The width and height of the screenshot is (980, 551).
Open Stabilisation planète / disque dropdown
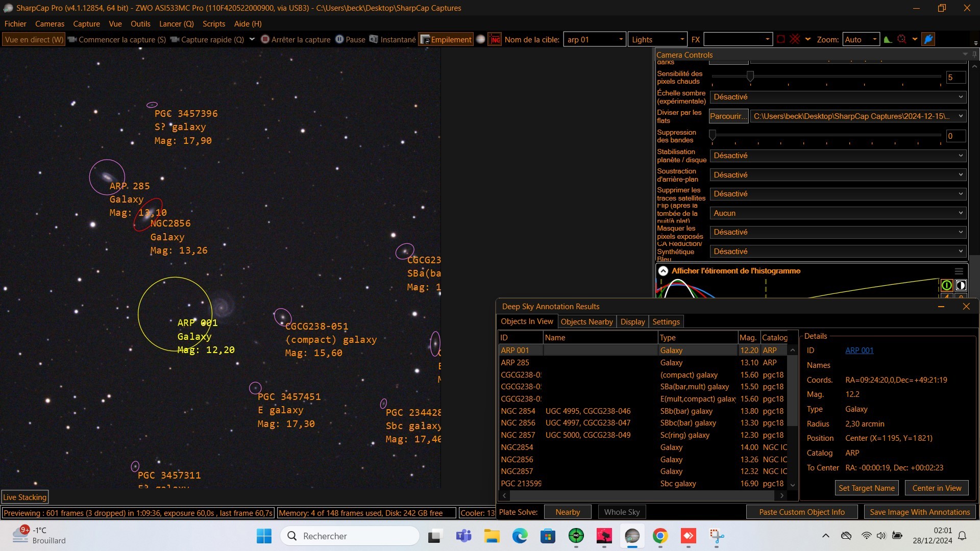(838, 156)
